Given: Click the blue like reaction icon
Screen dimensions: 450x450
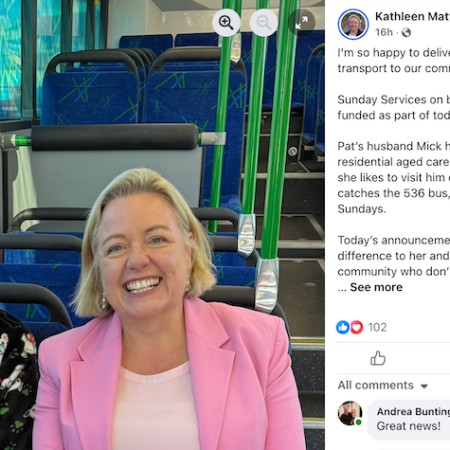Looking at the screenshot, I should pos(343,327).
